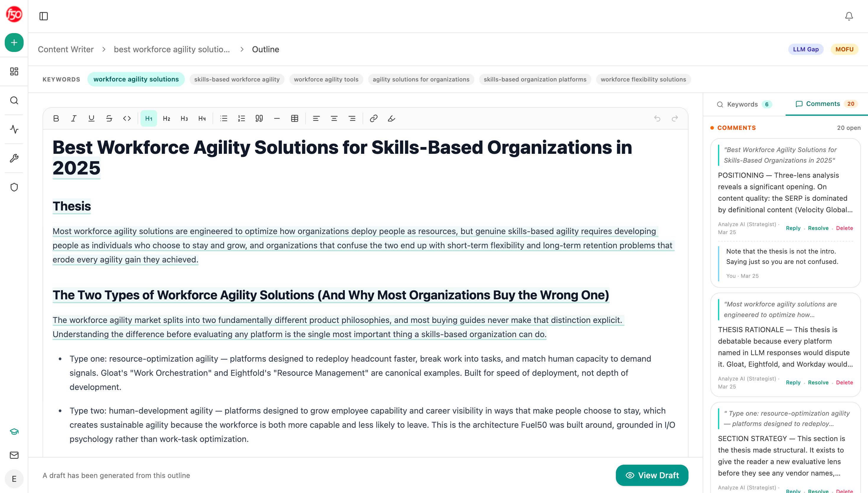Click the LLM Gap tag
Image resolution: width=868 pixels, height=493 pixels.
pos(805,49)
